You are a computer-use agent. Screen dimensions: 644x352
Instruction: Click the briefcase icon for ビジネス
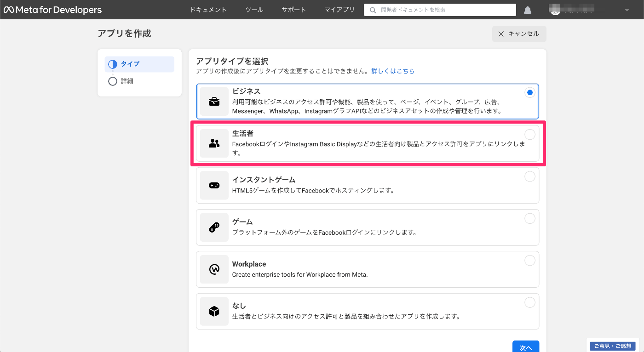(x=214, y=102)
